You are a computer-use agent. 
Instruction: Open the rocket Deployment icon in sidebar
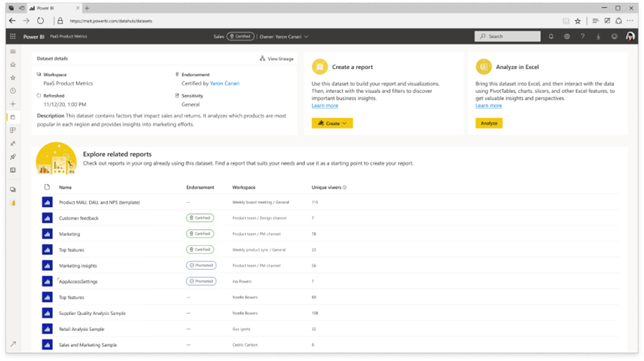point(13,157)
